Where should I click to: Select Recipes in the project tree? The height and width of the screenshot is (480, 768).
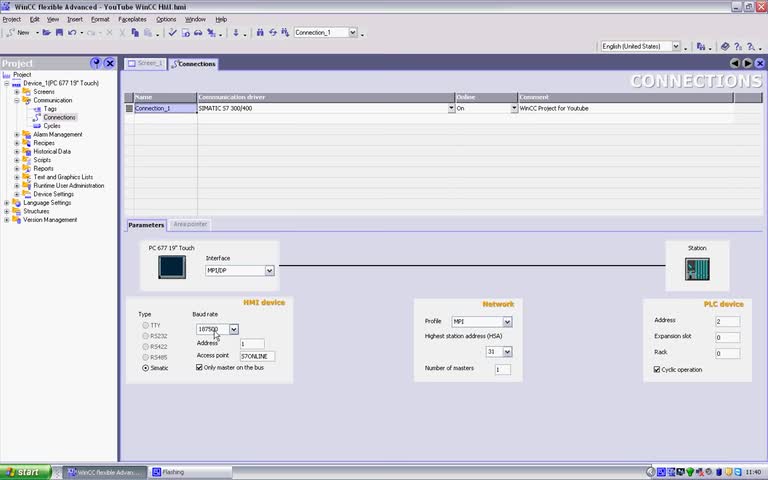pyautogui.click(x=44, y=143)
